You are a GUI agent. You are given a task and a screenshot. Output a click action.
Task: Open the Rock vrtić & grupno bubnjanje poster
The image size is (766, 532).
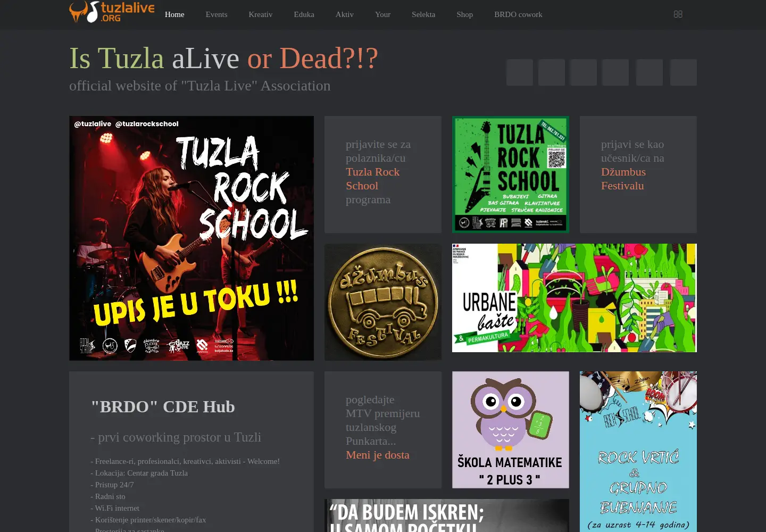coord(638,452)
